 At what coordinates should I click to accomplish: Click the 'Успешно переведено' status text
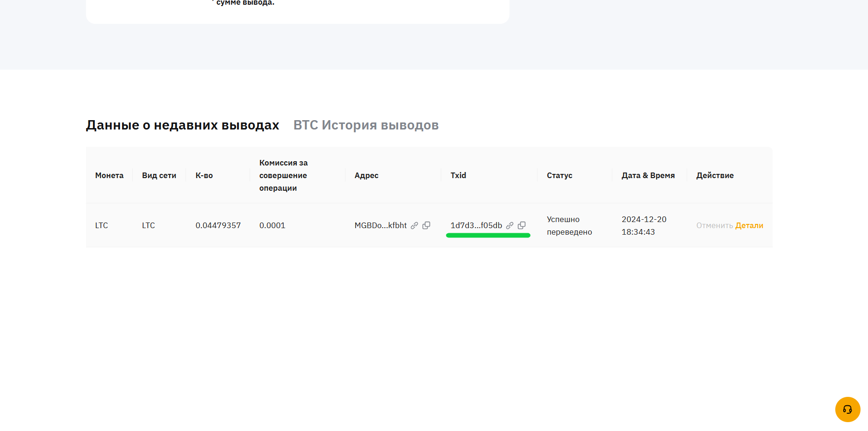click(569, 225)
